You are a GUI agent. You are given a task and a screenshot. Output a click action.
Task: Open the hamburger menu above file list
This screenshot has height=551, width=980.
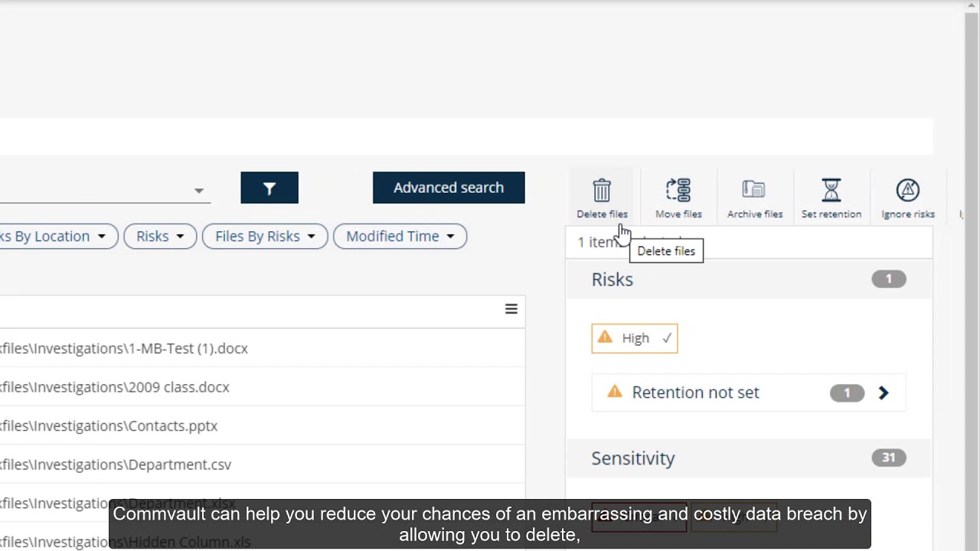tap(511, 309)
